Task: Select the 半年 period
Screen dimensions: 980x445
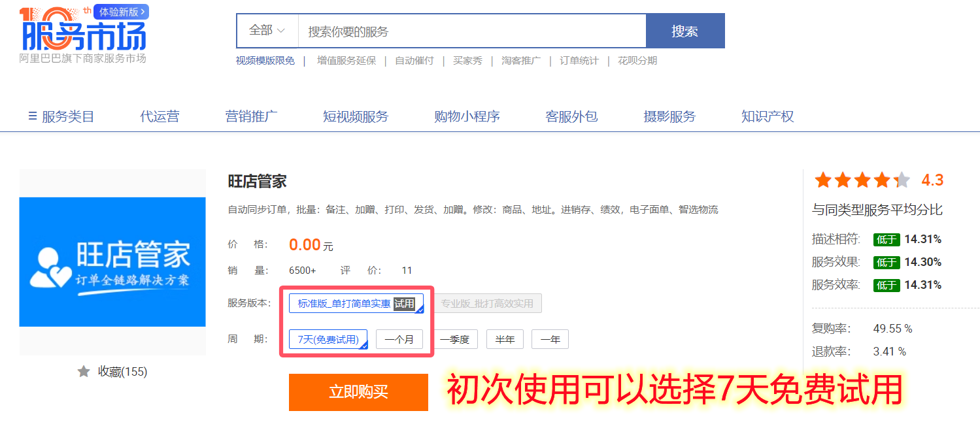Action: coord(505,339)
